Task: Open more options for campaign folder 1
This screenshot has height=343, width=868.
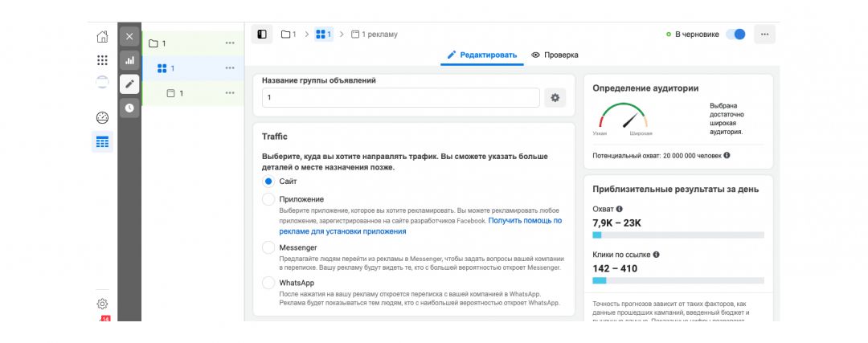Action: tap(230, 43)
